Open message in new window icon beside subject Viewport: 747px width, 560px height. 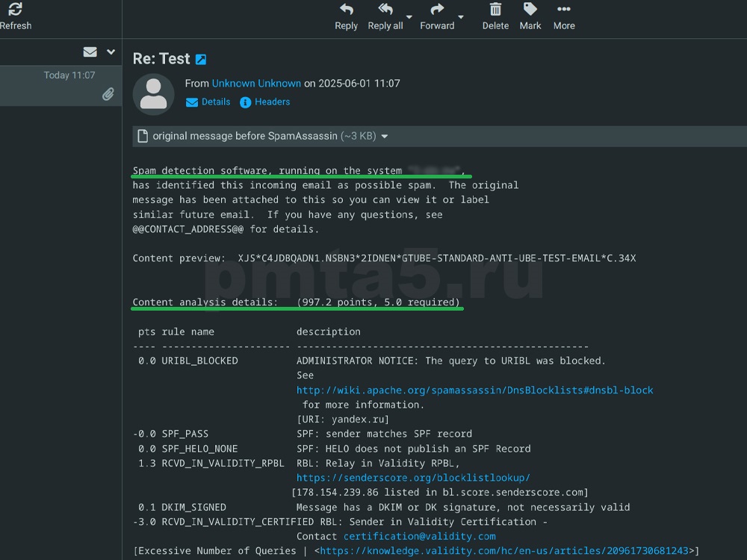[x=201, y=60]
